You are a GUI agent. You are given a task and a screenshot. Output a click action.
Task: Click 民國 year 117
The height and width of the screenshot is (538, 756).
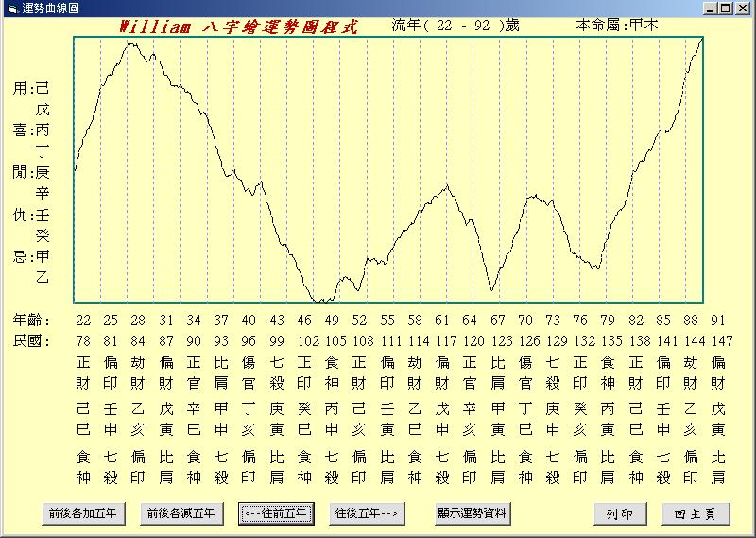pyautogui.click(x=446, y=341)
